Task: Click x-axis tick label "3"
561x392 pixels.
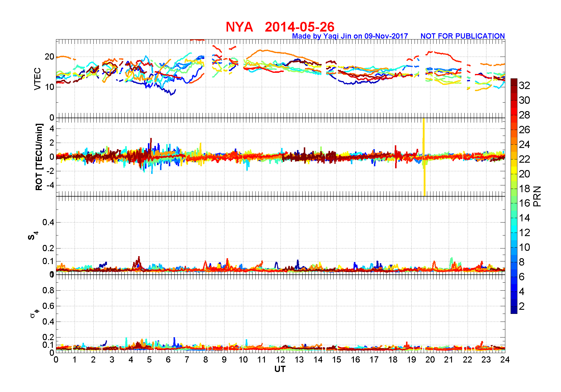Action: click(x=112, y=360)
